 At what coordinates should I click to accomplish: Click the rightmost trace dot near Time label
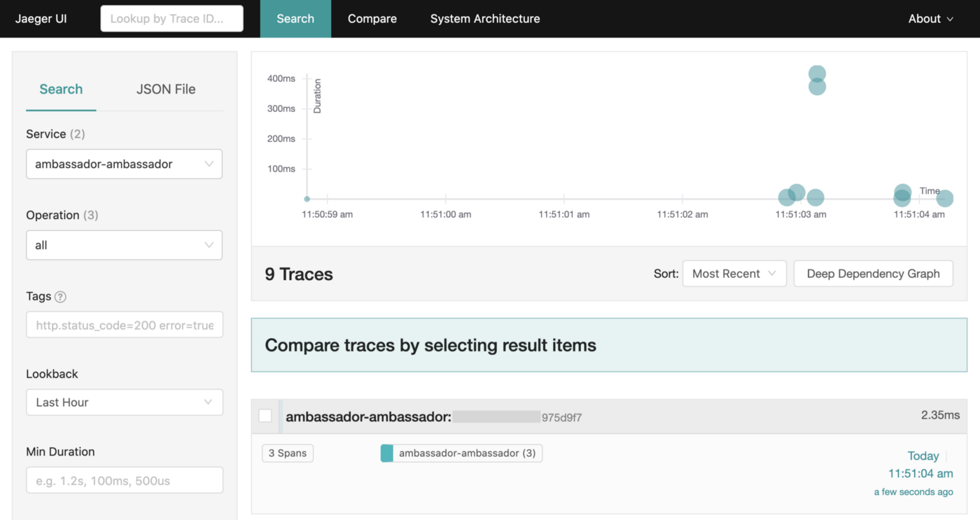coord(944,199)
